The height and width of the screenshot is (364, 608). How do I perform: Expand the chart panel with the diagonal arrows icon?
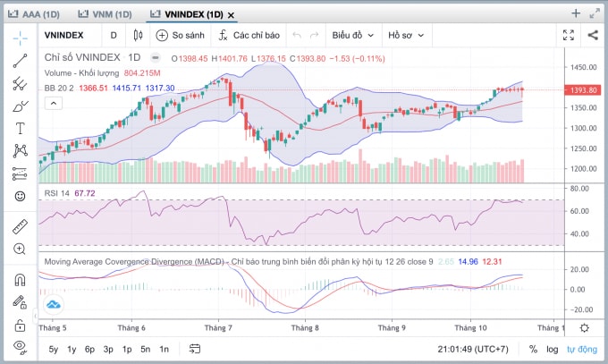(x=595, y=13)
